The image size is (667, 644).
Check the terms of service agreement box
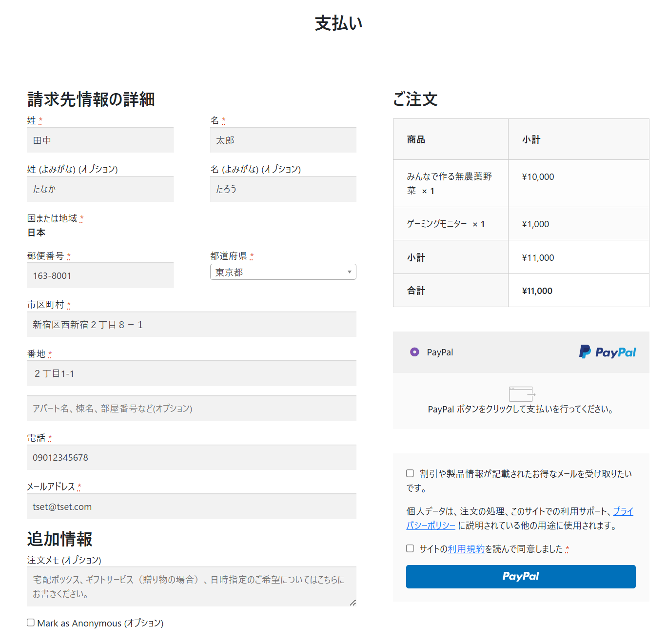click(410, 548)
